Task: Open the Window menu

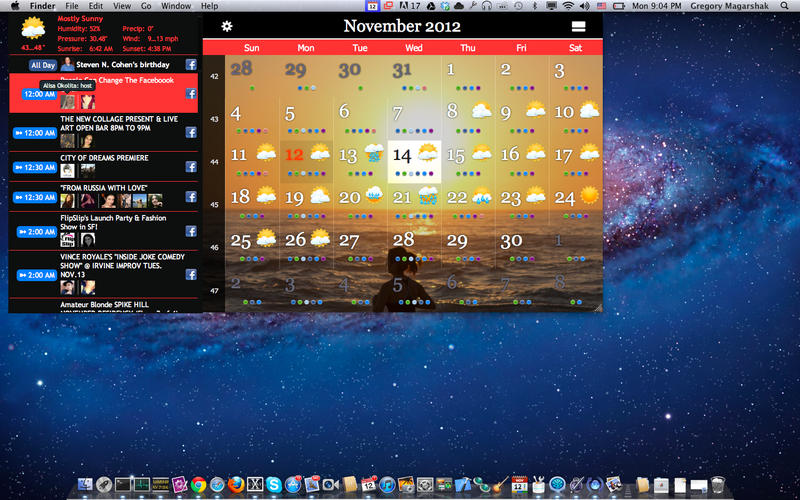Action: [176, 6]
